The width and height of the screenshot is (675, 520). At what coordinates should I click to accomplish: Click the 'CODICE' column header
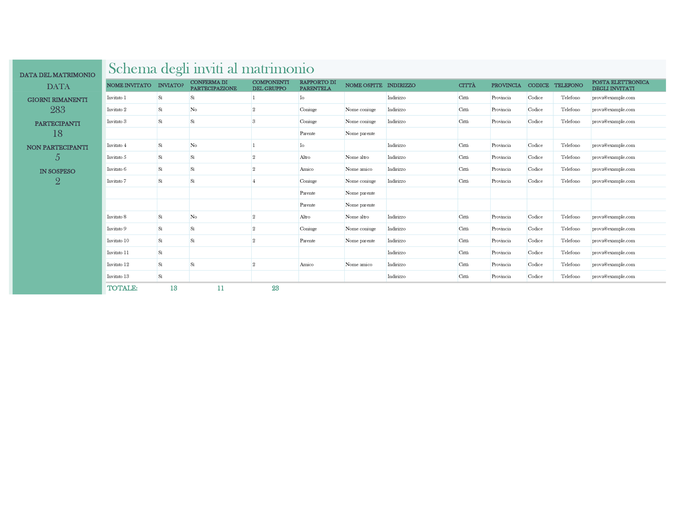[538, 85]
